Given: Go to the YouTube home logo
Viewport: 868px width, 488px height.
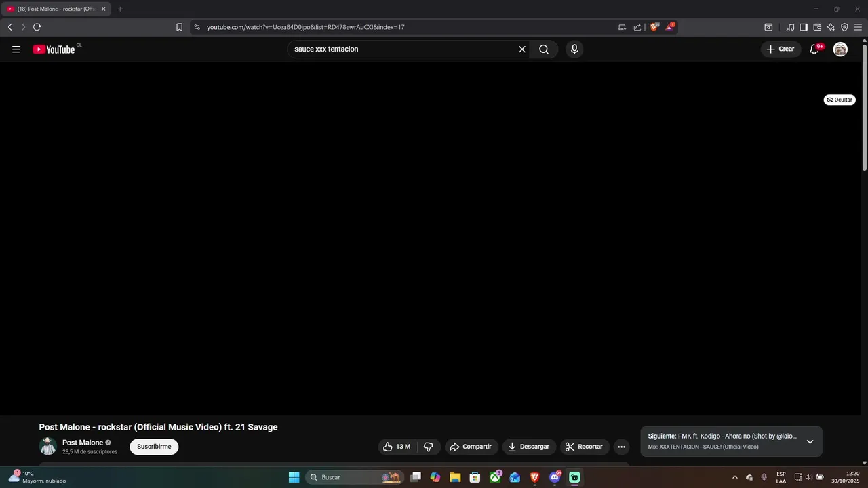Looking at the screenshot, I should [54, 49].
